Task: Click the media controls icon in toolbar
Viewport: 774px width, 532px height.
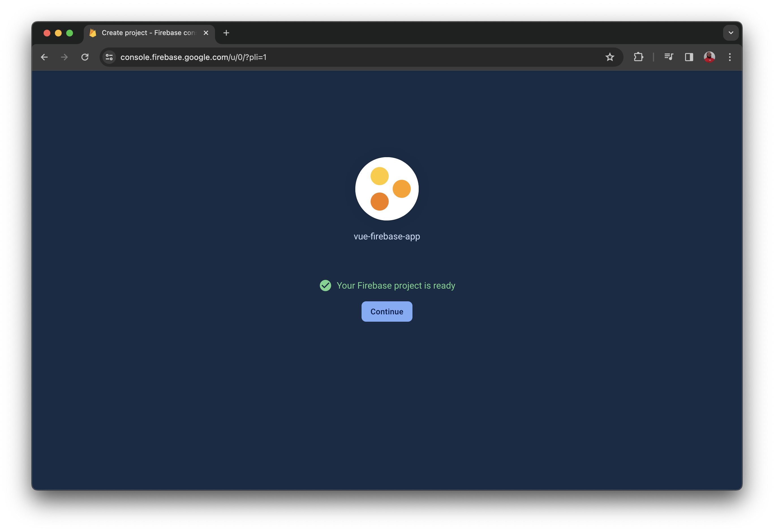Action: tap(668, 57)
